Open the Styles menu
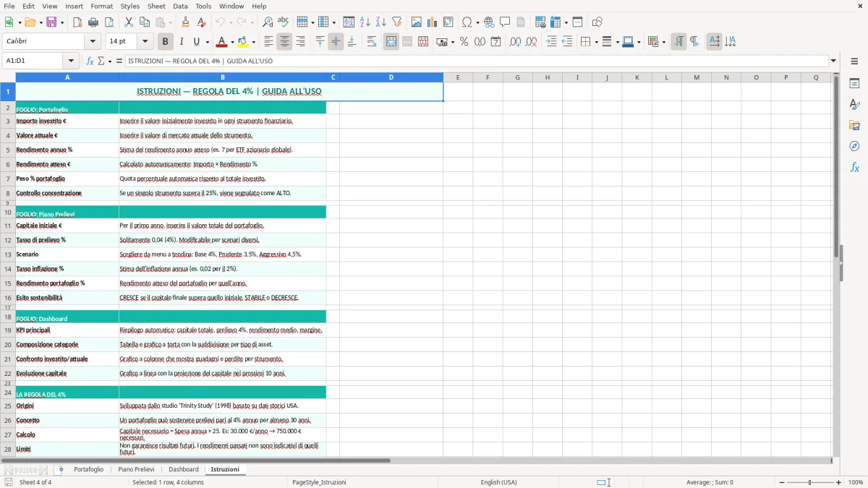This screenshot has height=488, width=868. click(130, 6)
